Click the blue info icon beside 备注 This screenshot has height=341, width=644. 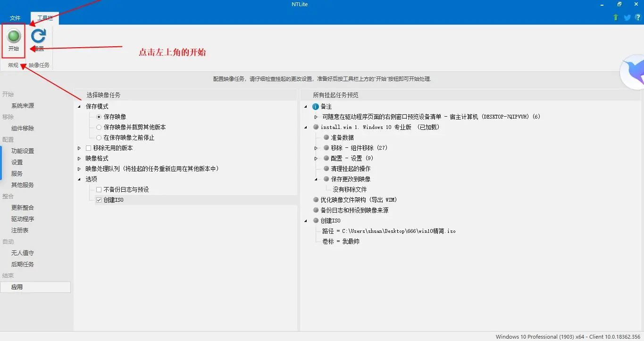pos(316,107)
